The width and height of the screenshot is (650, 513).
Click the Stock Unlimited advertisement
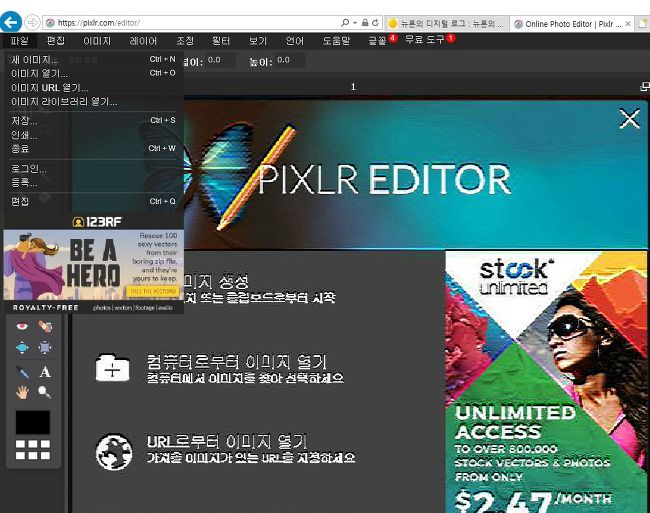pyautogui.click(x=546, y=381)
